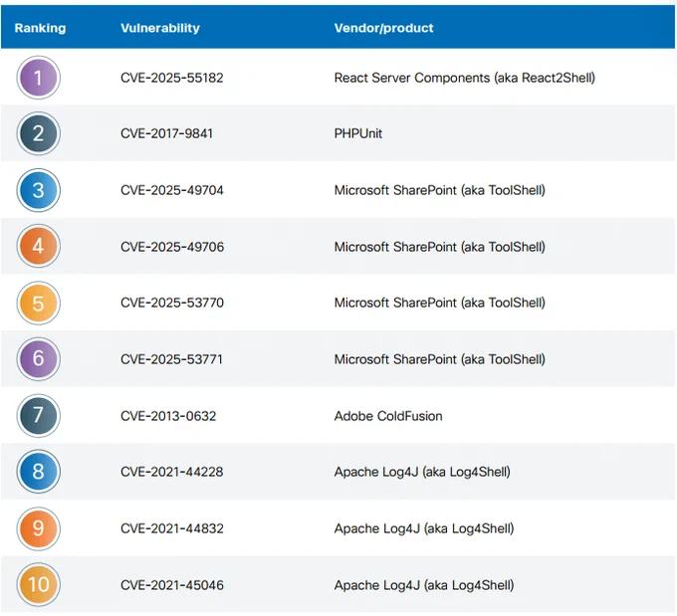Click the yellow rank 10 badge
Image resolution: width=677 pixels, height=616 pixels.
[39, 585]
